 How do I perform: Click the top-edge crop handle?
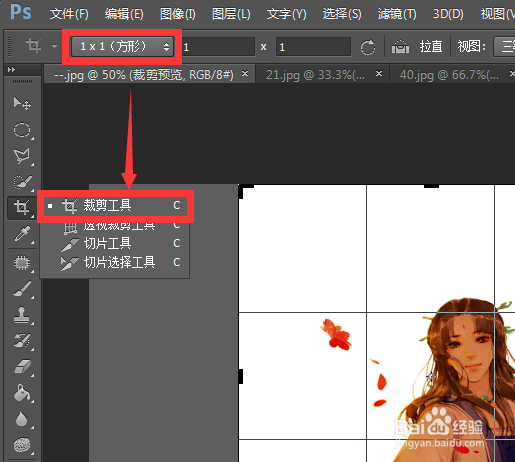click(431, 186)
